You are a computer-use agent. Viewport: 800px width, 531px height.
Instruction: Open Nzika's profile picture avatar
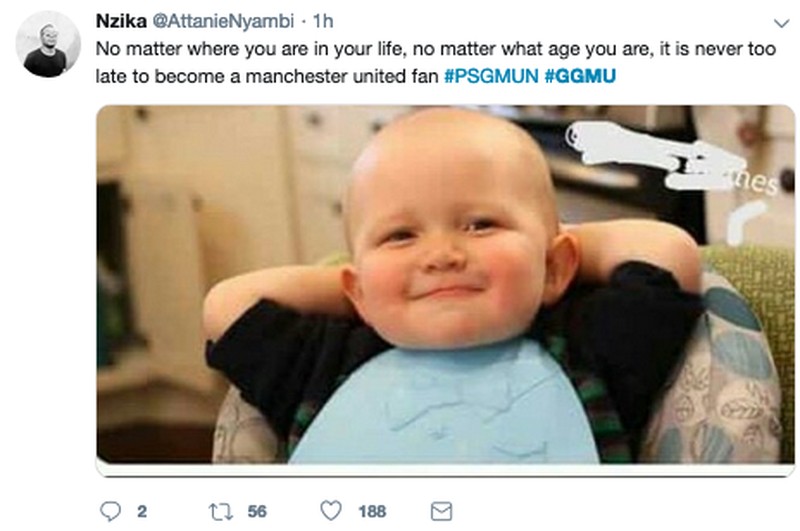[48, 44]
